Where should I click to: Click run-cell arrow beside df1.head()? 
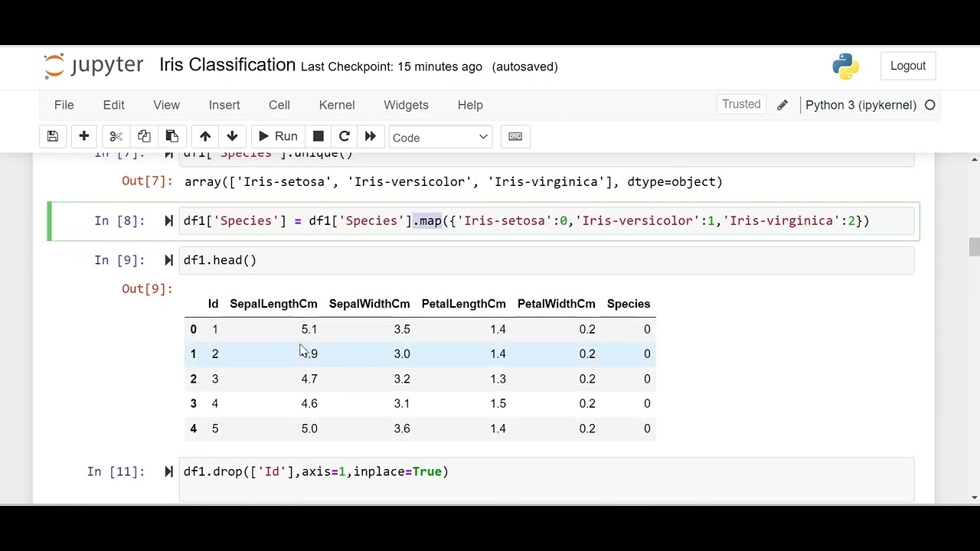click(168, 260)
